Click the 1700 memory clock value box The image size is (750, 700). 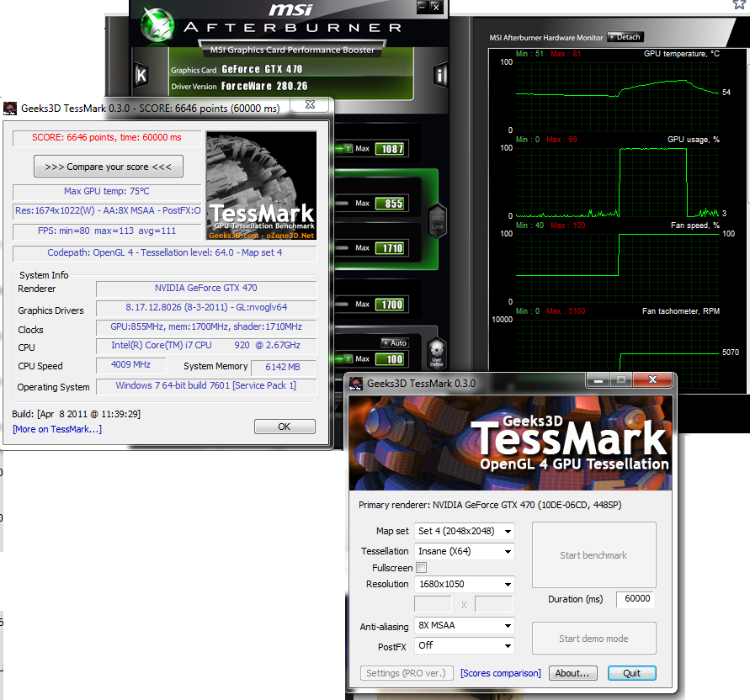392,305
